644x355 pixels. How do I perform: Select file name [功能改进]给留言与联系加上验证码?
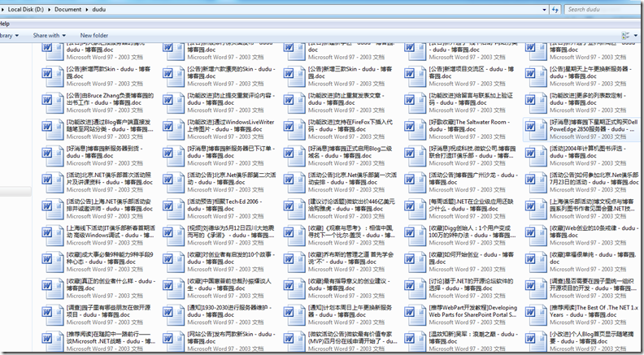471,99
